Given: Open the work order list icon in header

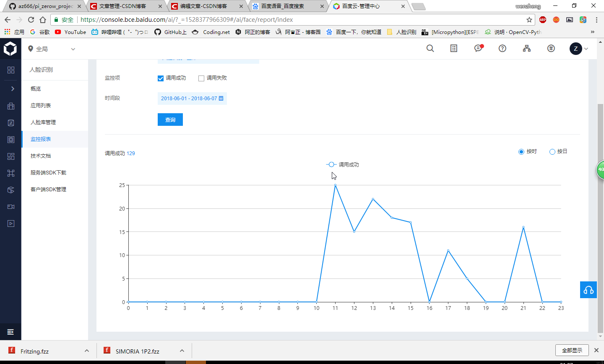Looking at the screenshot, I should click(454, 49).
